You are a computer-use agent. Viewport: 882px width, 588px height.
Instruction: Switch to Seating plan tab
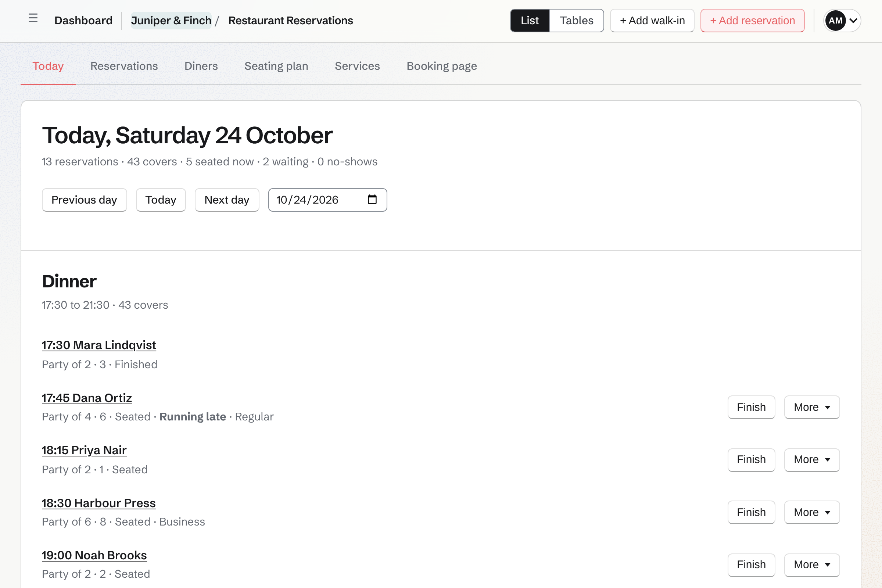(x=276, y=66)
